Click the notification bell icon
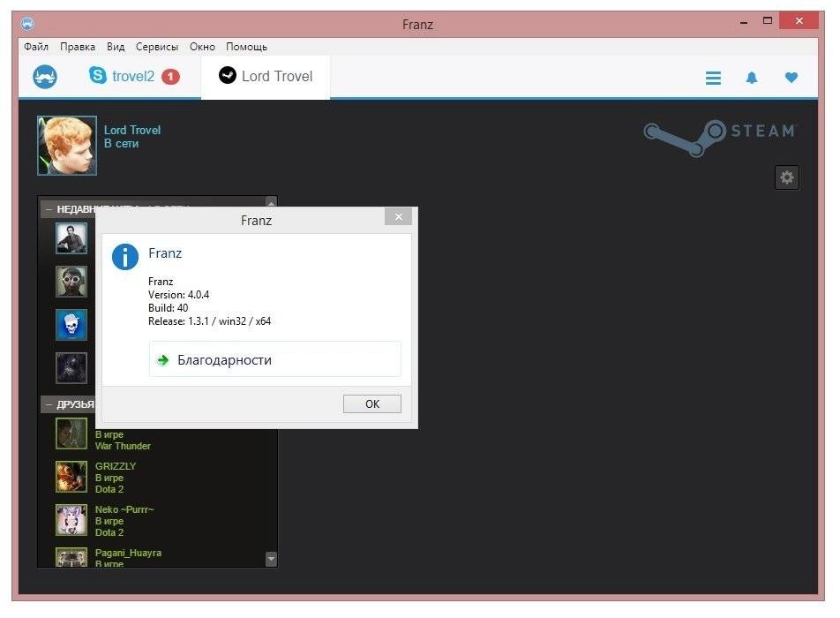840x618 pixels. 752,79
